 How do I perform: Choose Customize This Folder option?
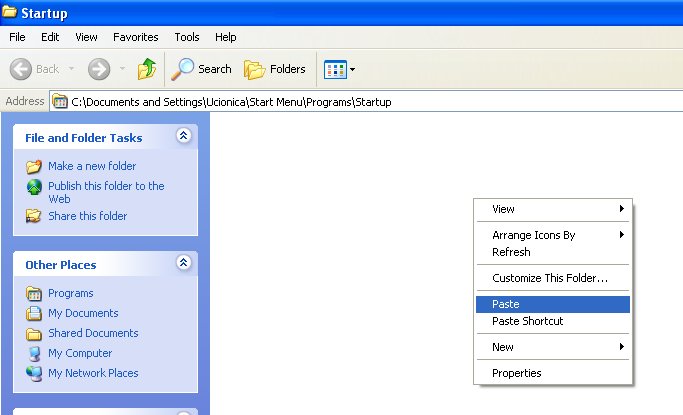click(x=553, y=278)
